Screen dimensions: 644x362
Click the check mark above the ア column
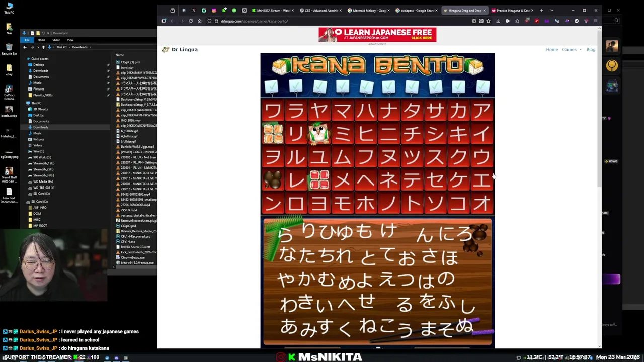(482, 87)
